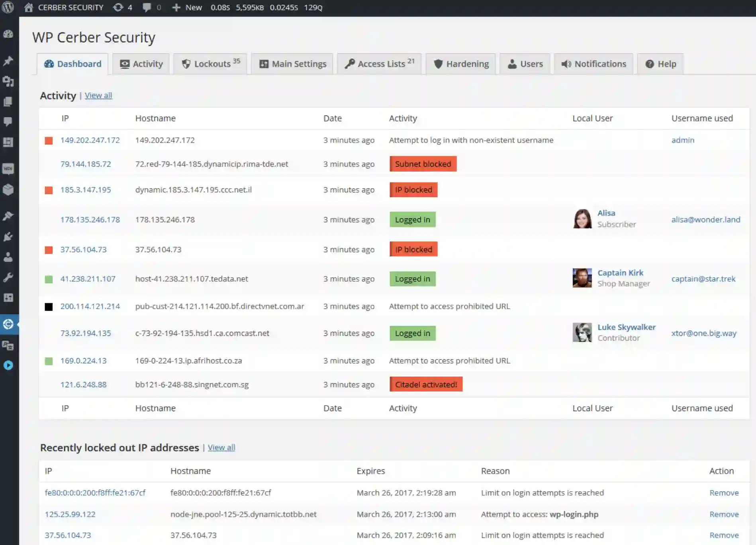Click the plus New item in admin bar
The width and height of the screenshot is (756, 545).
tap(187, 7)
